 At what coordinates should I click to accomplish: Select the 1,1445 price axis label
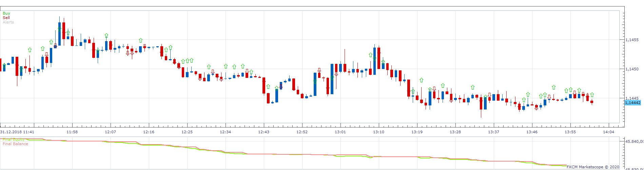632,98
